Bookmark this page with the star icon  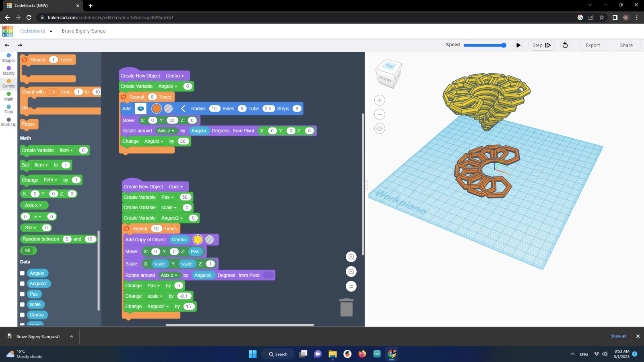602,17
